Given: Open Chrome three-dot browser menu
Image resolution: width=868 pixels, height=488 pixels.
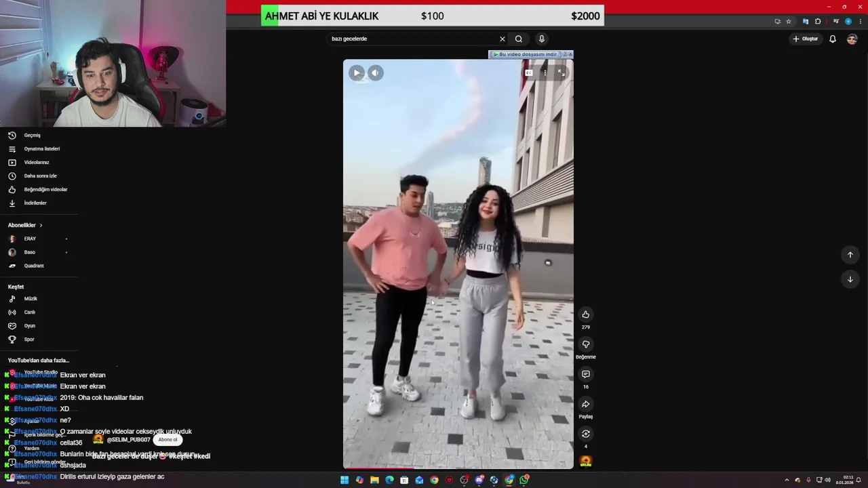Looking at the screenshot, I should coord(859,21).
